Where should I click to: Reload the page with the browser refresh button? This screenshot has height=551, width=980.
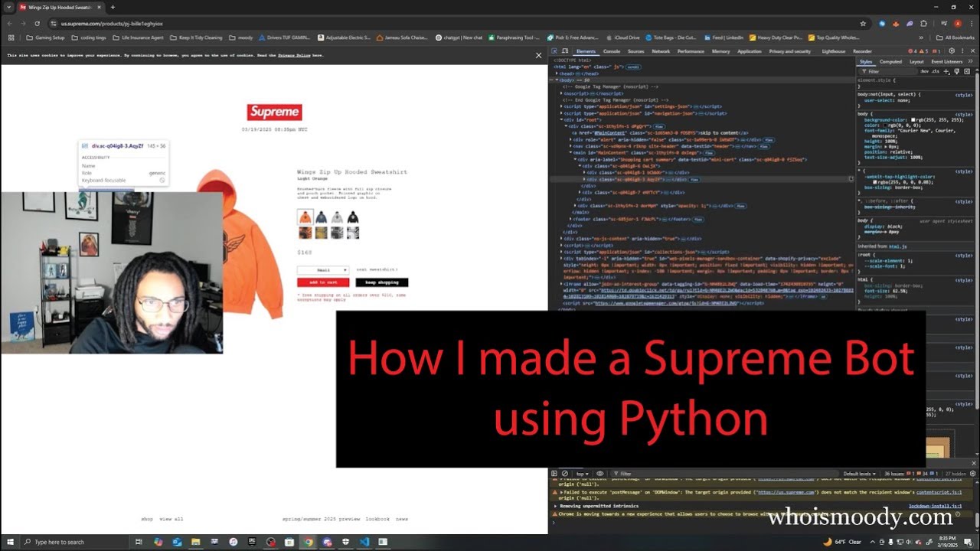tap(37, 24)
